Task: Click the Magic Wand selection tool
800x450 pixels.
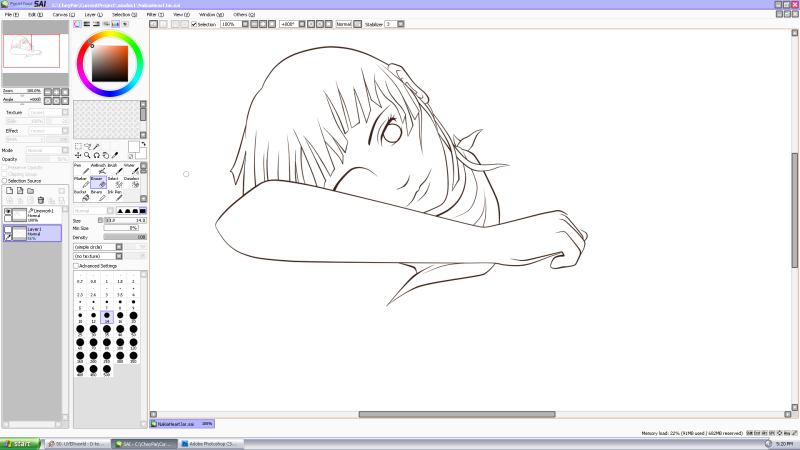Action: (x=97, y=146)
